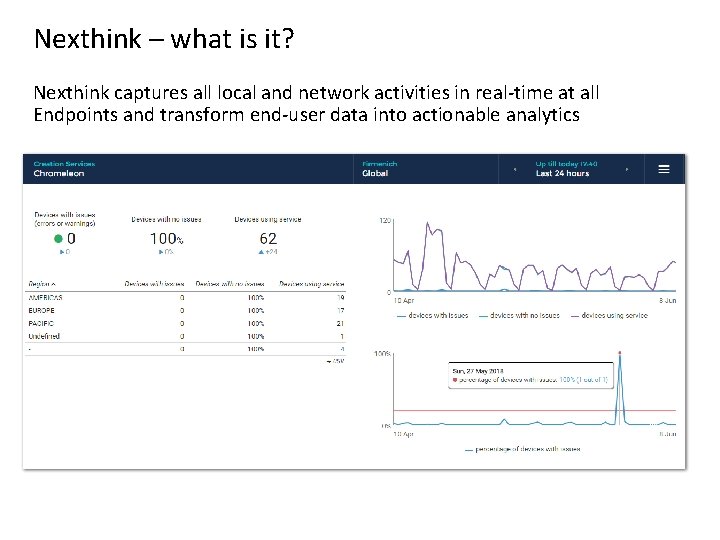Image resolution: width=720 pixels, height=540 pixels.
Task: Click the slide title 'Nexthink – what is it?'
Action: coord(164,39)
